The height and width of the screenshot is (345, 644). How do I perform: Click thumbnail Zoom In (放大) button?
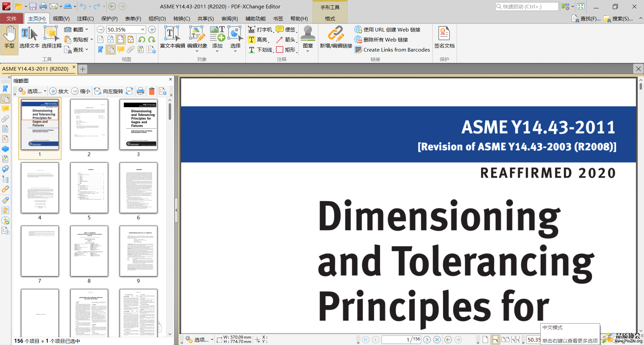(x=59, y=91)
